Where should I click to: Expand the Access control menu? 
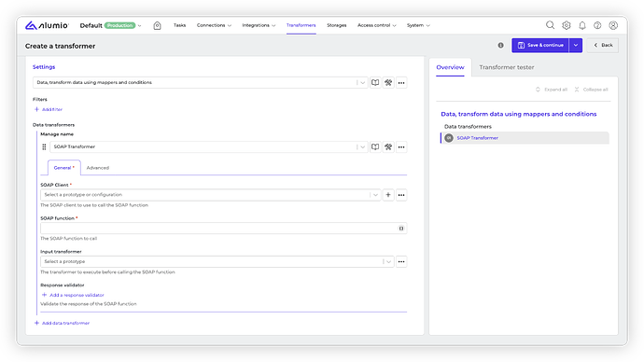pos(377,25)
